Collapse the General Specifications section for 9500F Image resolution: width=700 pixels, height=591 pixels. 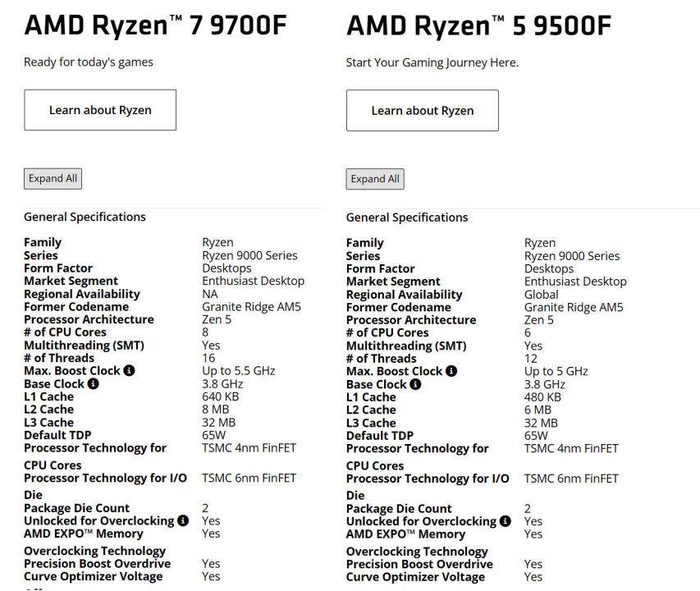click(407, 217)
